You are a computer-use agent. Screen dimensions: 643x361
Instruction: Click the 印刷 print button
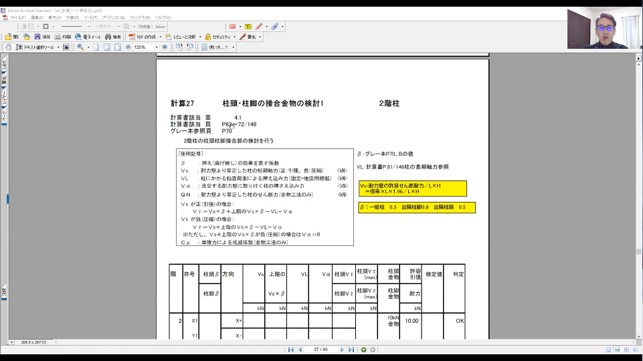point(63,37)
